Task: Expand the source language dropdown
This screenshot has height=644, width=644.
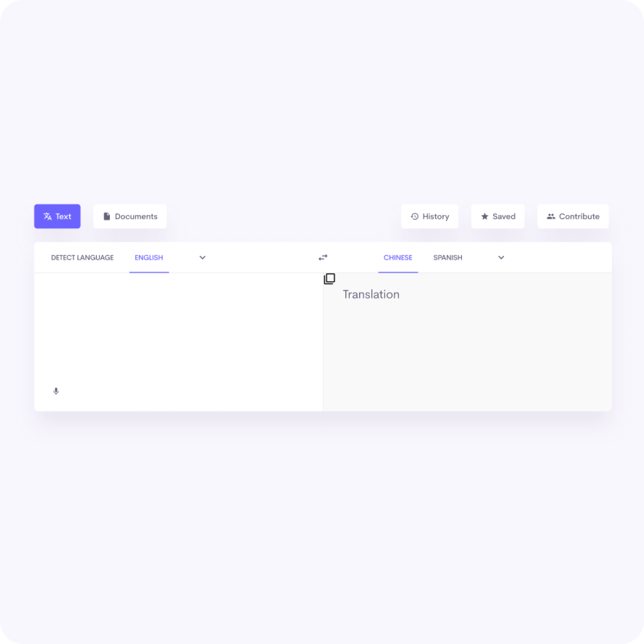Action: 202,257
